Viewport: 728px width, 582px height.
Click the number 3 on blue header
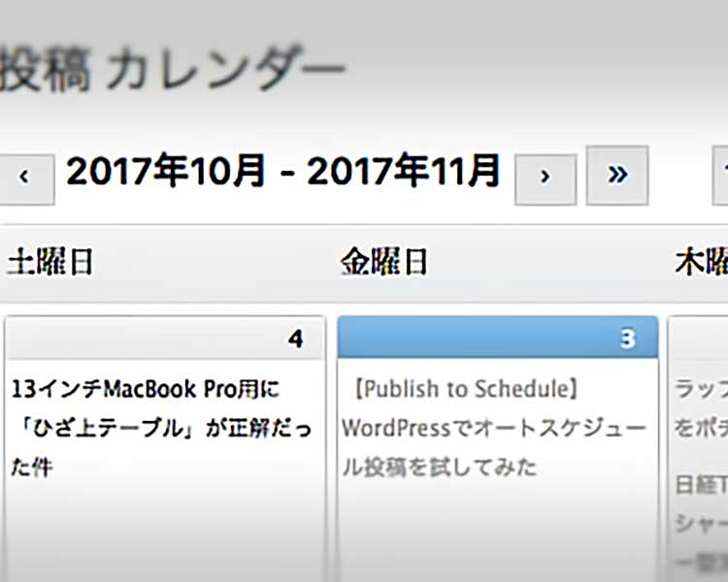pyautogui.click(x=628, y=339)
